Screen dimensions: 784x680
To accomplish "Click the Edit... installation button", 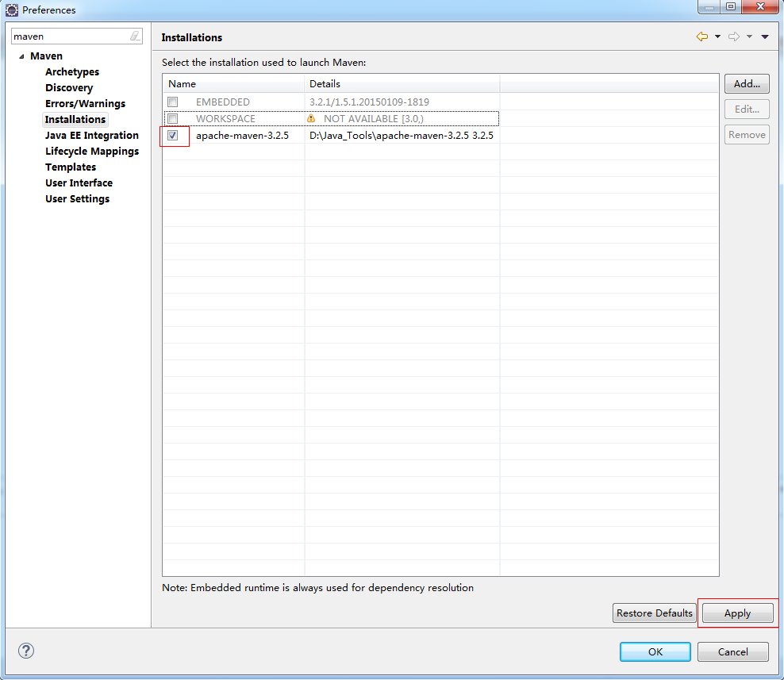I will click(x=747, y=109).
